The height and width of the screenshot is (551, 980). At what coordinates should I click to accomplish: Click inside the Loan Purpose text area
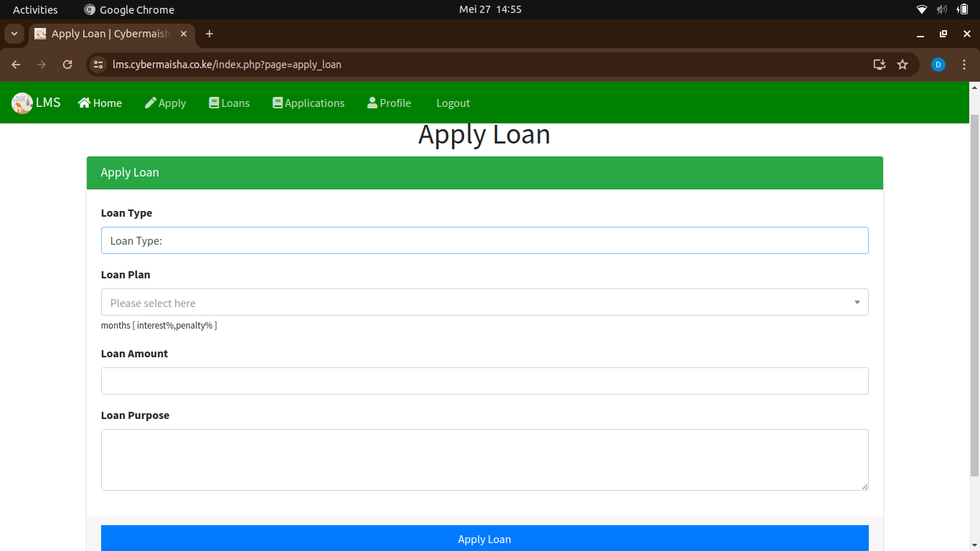(485, 460)
